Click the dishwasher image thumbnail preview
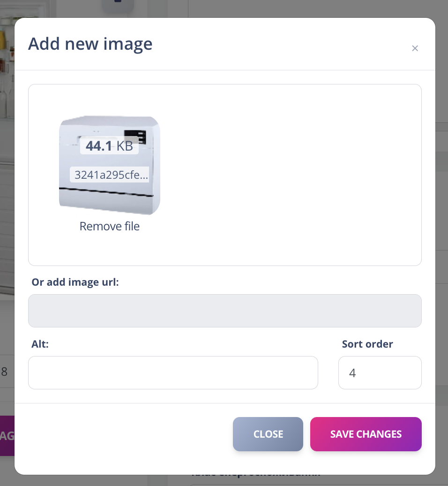Screen dimensions: 448x486 (x=110, y=197)
